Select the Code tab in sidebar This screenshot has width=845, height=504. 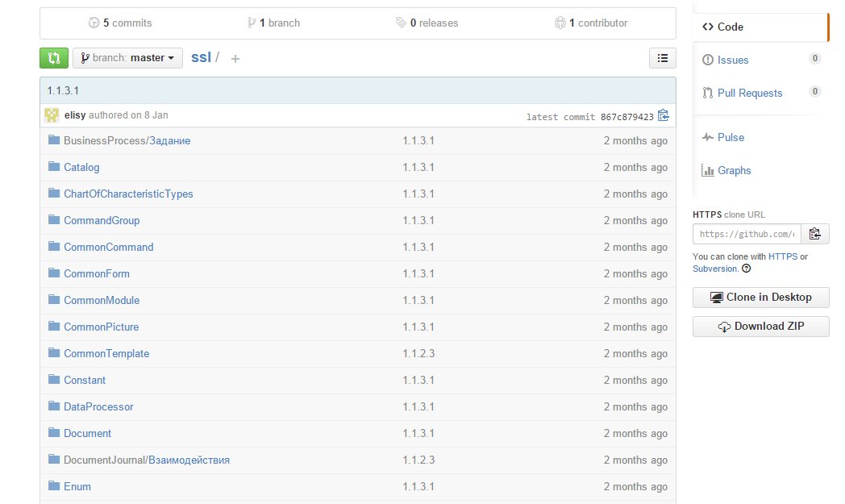click(760, 27)
